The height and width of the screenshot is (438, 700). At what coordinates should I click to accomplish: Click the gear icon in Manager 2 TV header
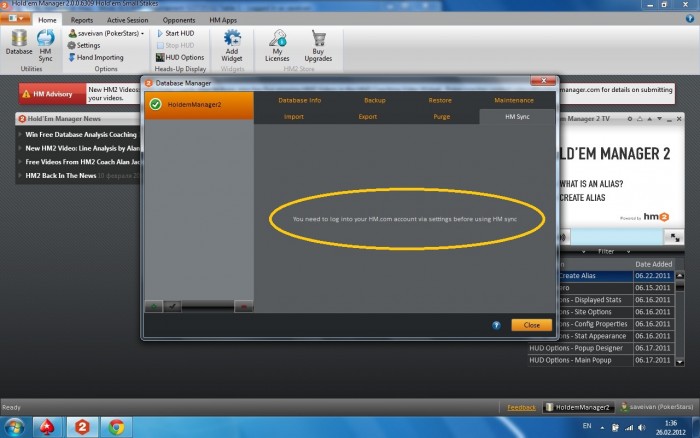pos(629,119)
